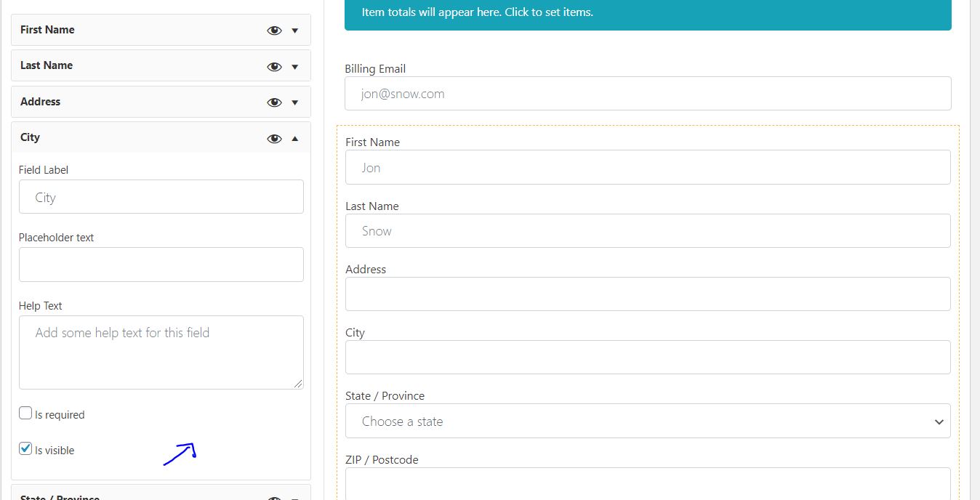
Task: Toggle visibility for the State / Province field
Action: (x=274, y=498)
